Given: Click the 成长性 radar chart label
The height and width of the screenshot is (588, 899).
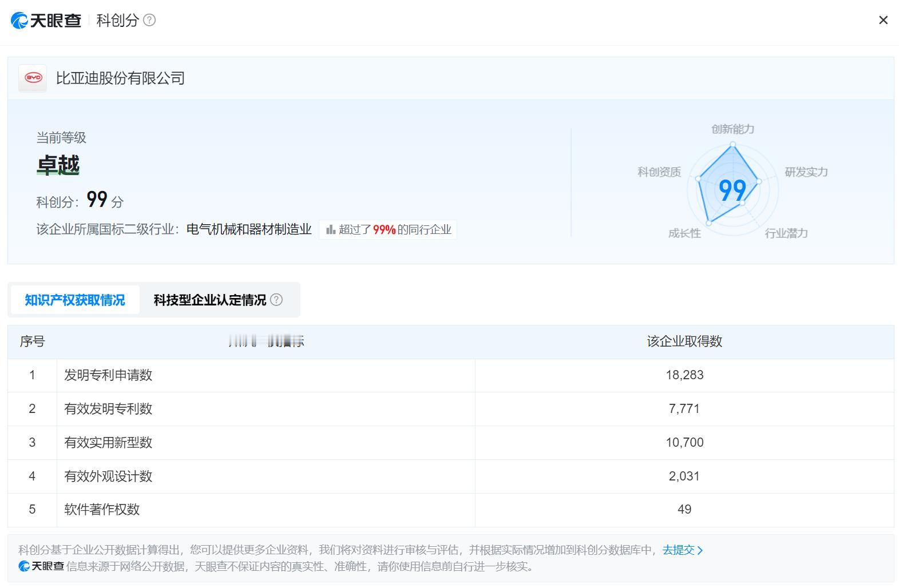Looking at the screenshot, I should [x=684, y=233].
